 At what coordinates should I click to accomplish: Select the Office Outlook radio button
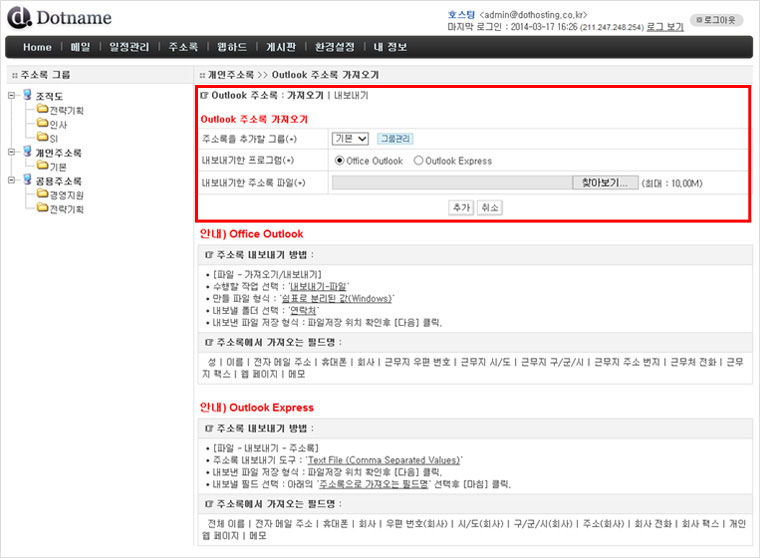click(x=339, y=160)
